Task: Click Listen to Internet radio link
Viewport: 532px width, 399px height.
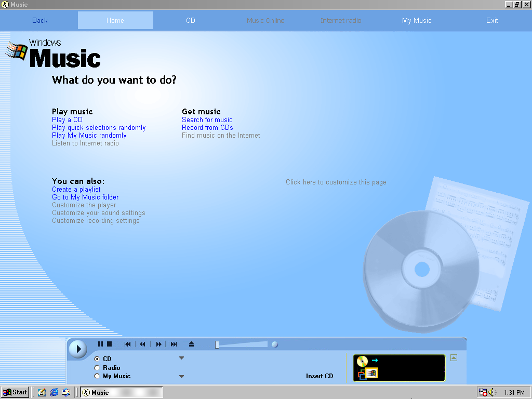Action: pyautogui.click(x=86, y=143)
